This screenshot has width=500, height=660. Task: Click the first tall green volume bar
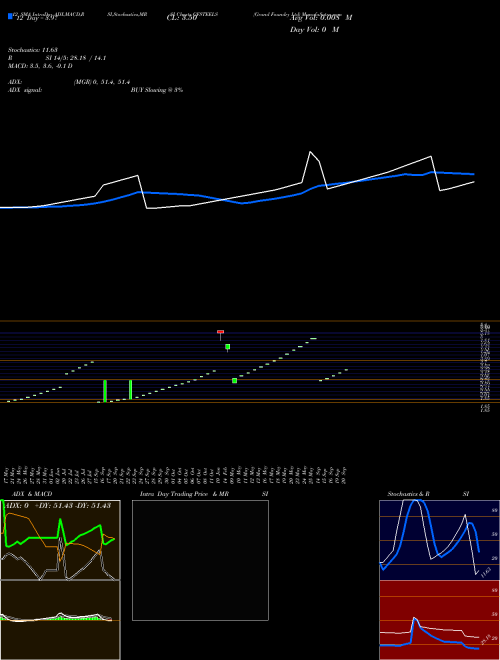coord(105,391)
